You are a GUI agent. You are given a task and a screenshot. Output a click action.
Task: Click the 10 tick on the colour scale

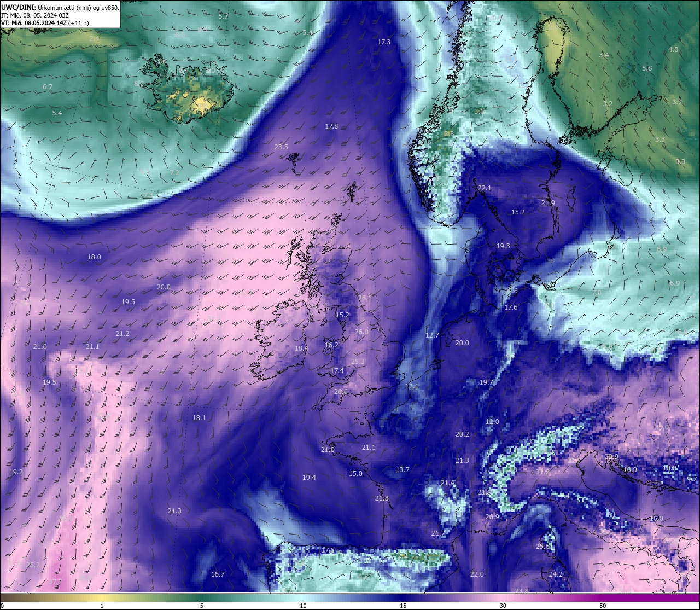coord(303,606)
